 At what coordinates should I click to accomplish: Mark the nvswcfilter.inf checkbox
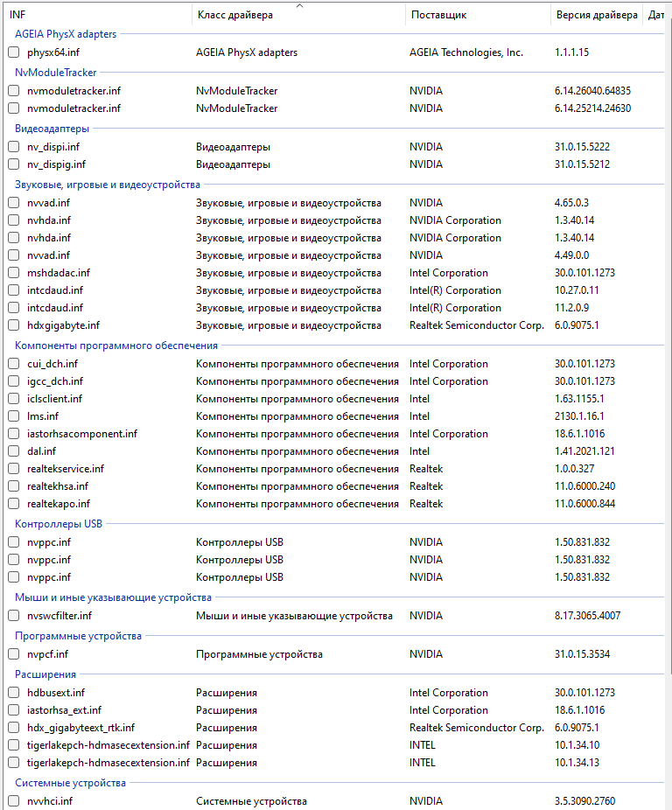pos(13,616)
